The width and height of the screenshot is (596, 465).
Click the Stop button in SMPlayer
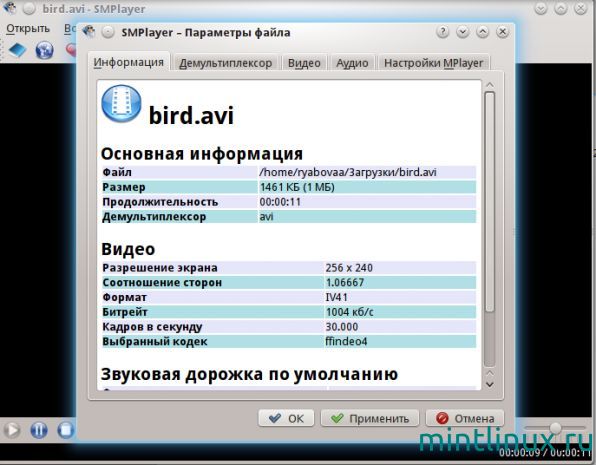[65, 430]
